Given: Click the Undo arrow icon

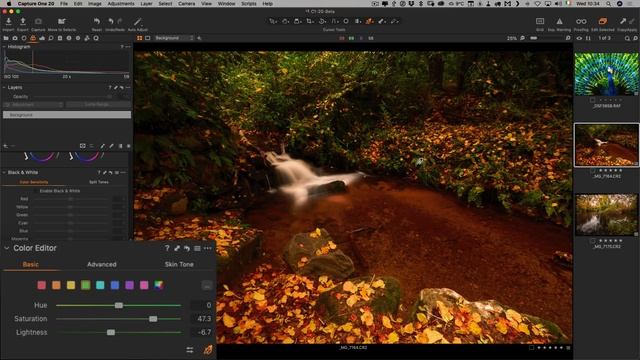Looking at the screenshot, I should [111, 21].
